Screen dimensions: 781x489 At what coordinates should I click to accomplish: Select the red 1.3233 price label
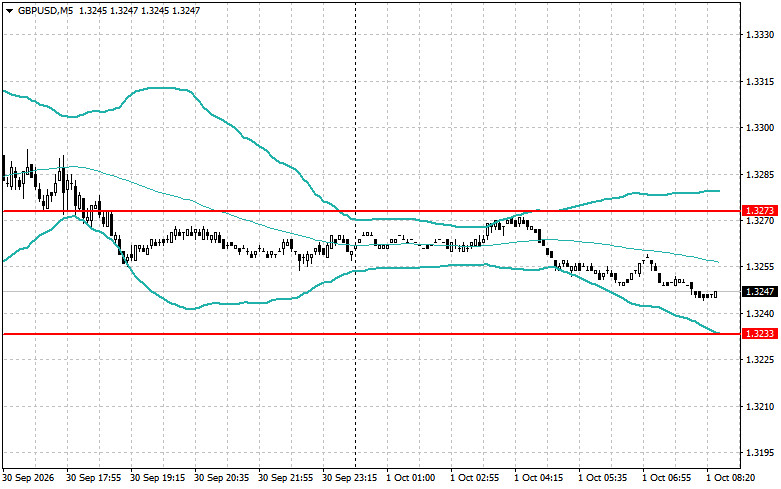click(x=760, y=334)
